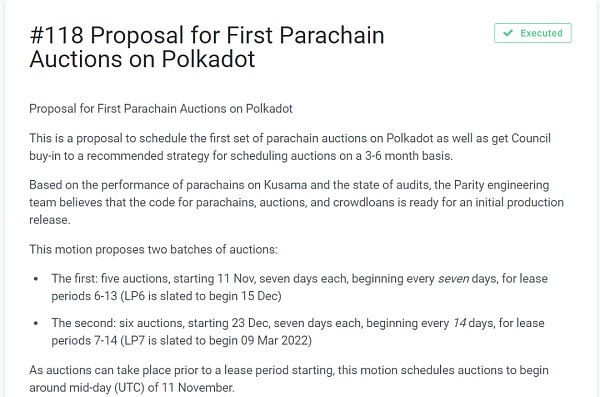Click the word 'Council' in the second paragraph
The width and height of the screenshot is (600, 397).
click(x=531, y=138)
